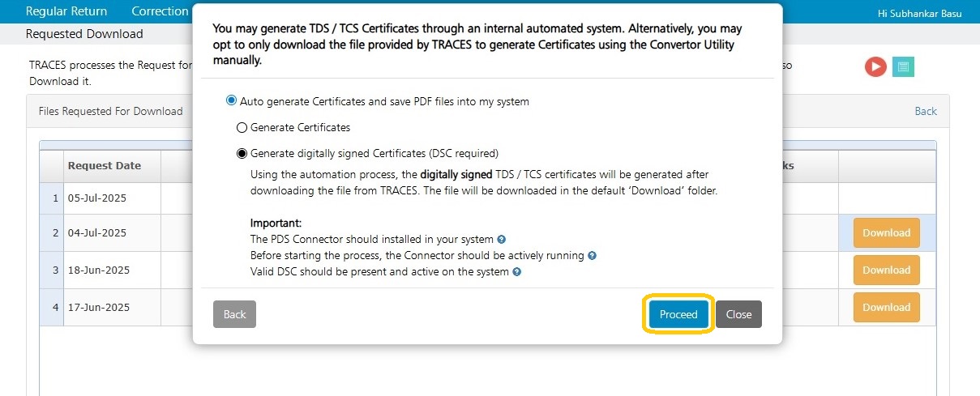This screenshot has height=396, width=980.
Task: Click the red play video icon
Action: pos(875,66)
